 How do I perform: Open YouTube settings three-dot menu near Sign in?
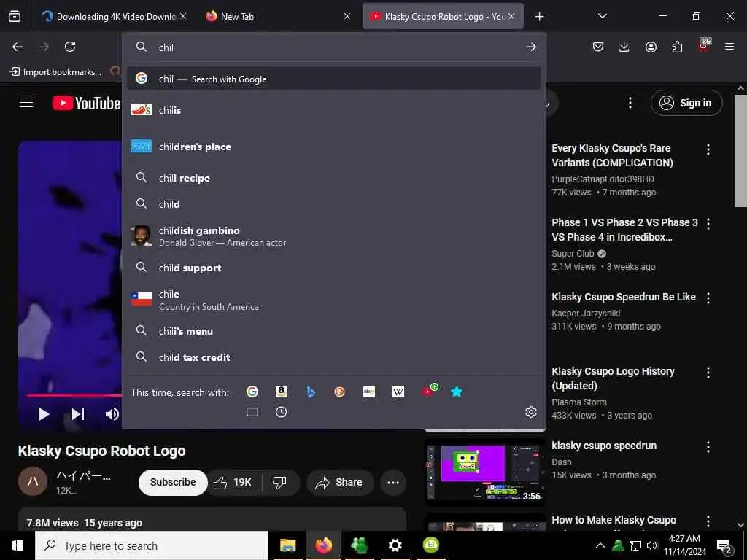pos(630,103)
